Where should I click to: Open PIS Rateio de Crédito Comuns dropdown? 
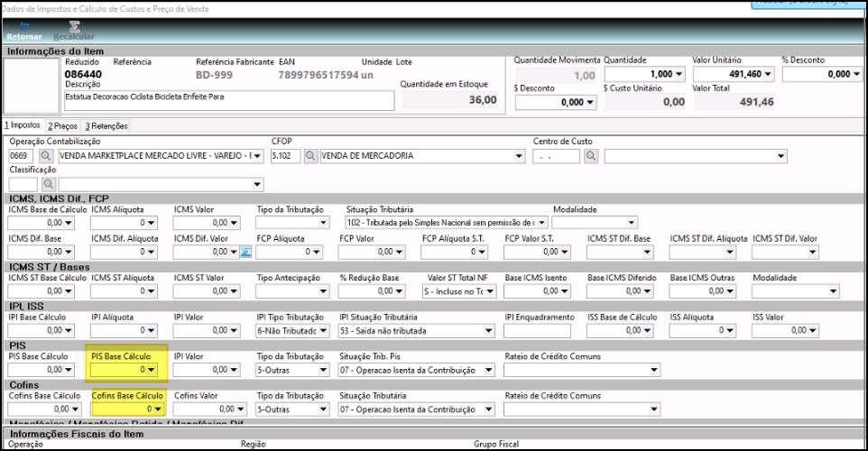(654, 370)
